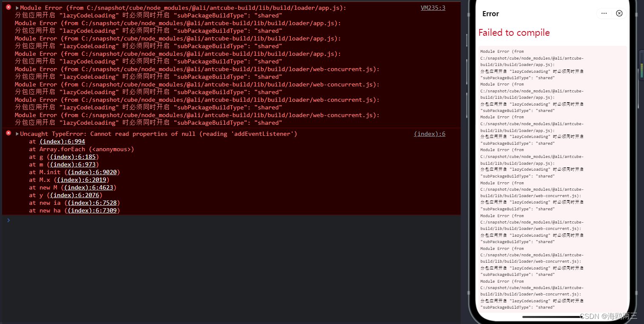Open the VM235:3 source link
This screenshot has width=644, height=324.
433,8
